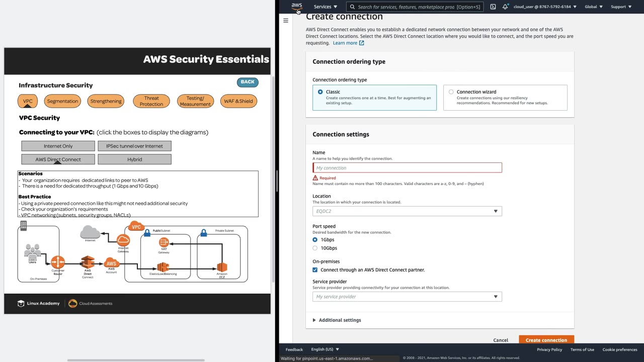Choose the 10Gbps port speed
The image size is (644, 362).
tap(315, 248)
